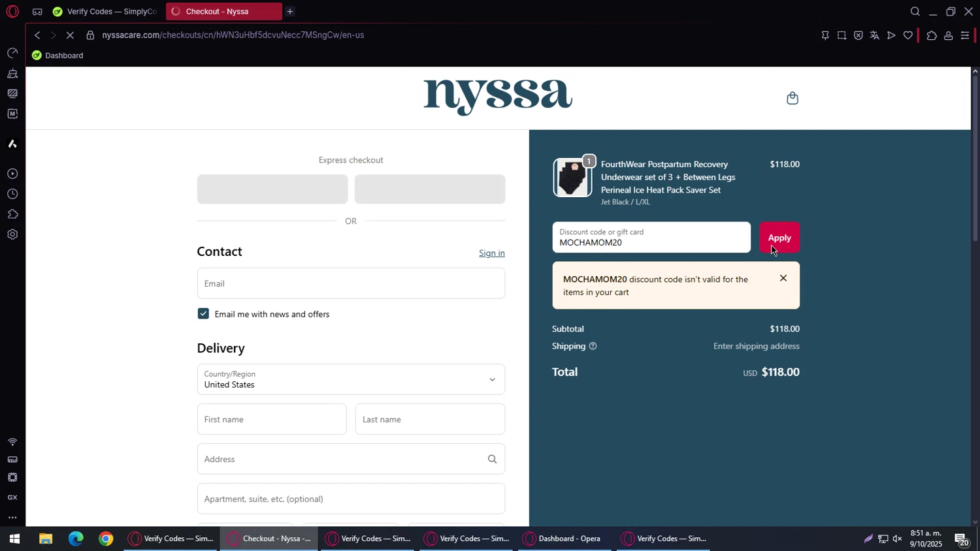The width and height of the screenshot is (980, 551).
Task: Switch to Dashboard - Opera taskbar window
Action: click(x=564, y=539)
